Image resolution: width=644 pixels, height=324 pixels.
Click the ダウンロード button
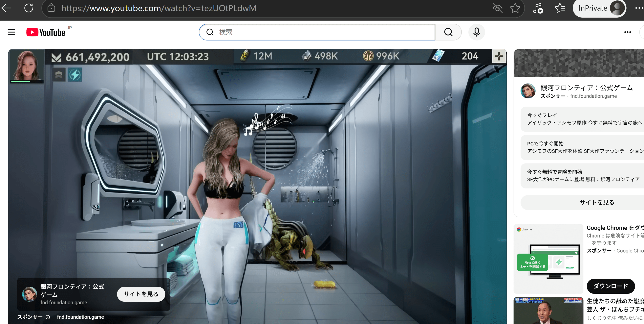611,286
